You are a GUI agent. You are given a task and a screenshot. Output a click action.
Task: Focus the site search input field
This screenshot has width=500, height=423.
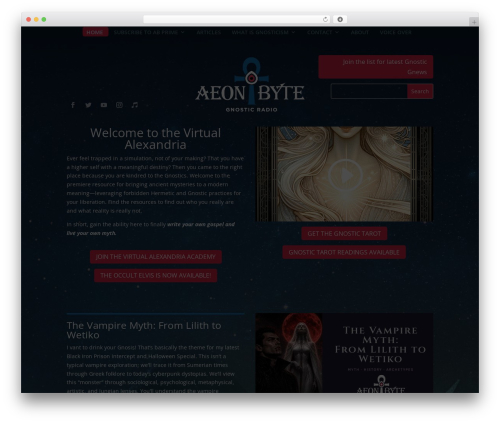(x=369, y=91)
